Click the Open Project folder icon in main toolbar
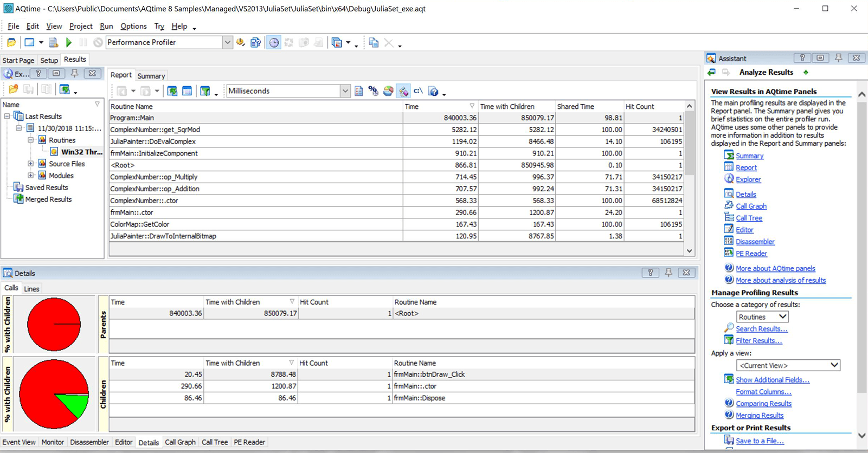The width and height of the screenshot is (868, 453). pos(11,42)
